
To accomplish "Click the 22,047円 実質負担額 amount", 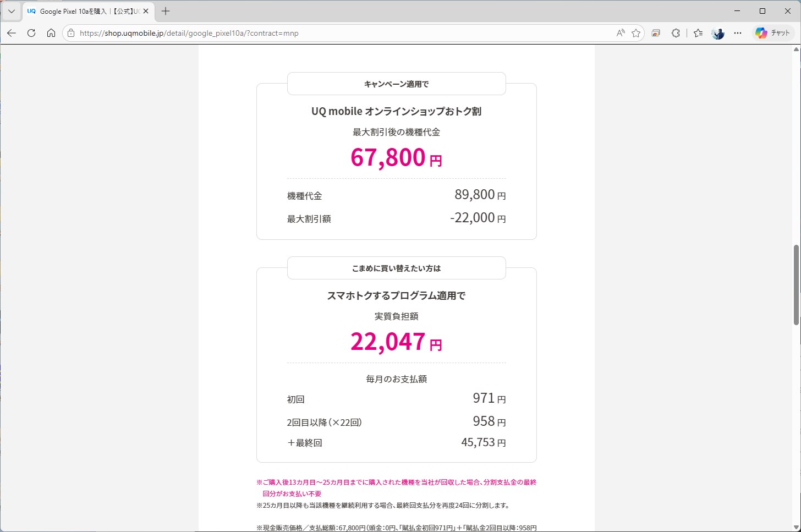I will click(x=395, y=341).
